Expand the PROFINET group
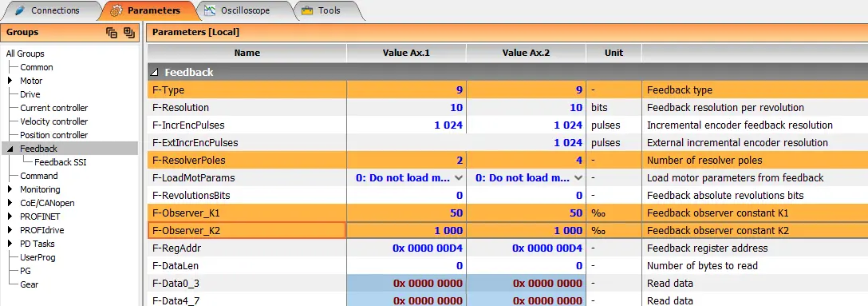The height and width of the screenshot is (306, 868). coord(10,217)
